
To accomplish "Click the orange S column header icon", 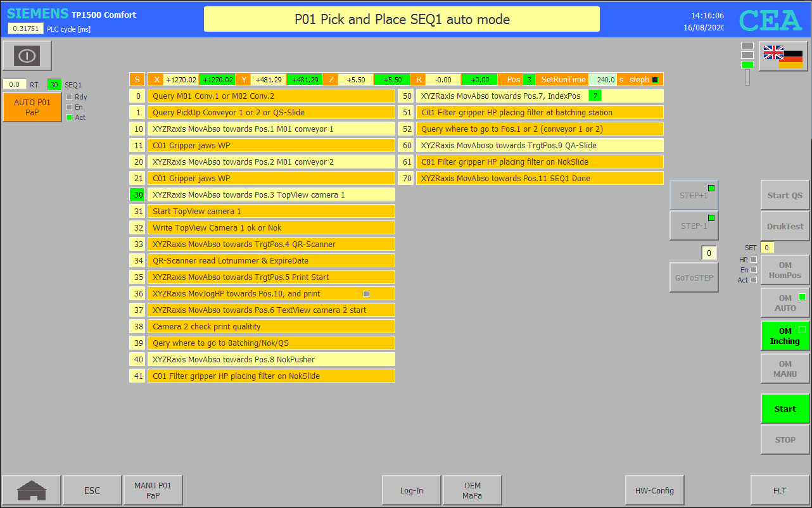I will [x=137, y=79].
